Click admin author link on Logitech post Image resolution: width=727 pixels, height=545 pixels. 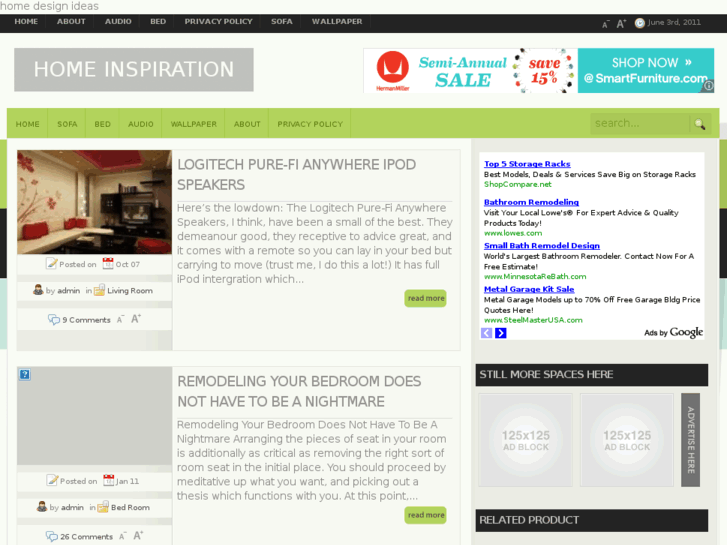[69, 290]
